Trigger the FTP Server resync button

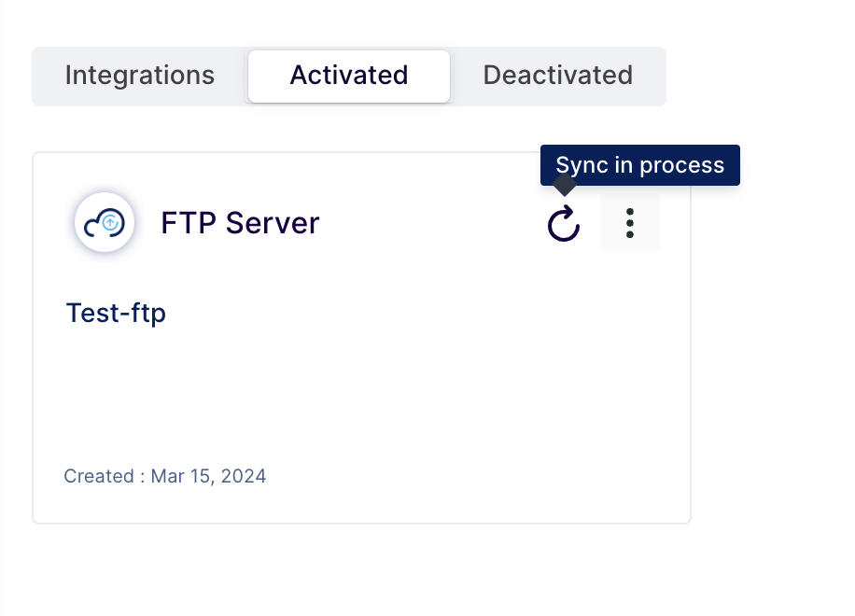coord(564,223)
